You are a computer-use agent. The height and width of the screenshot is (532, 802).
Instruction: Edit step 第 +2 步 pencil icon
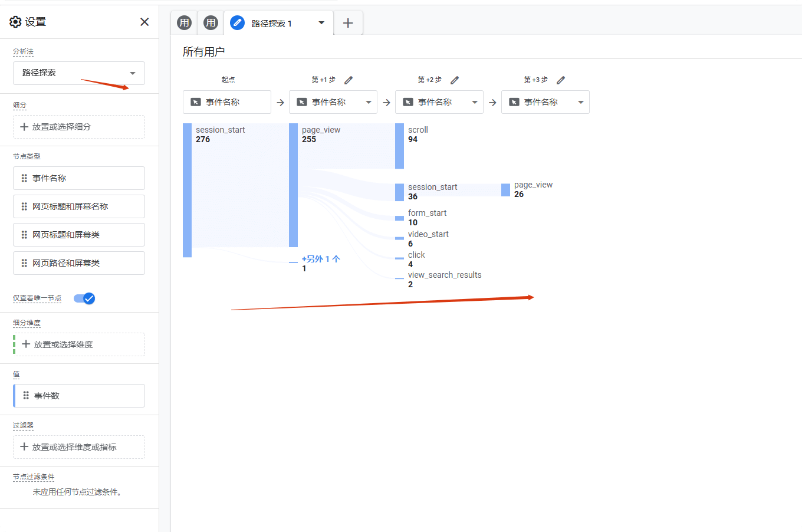[x=455, y=80]
